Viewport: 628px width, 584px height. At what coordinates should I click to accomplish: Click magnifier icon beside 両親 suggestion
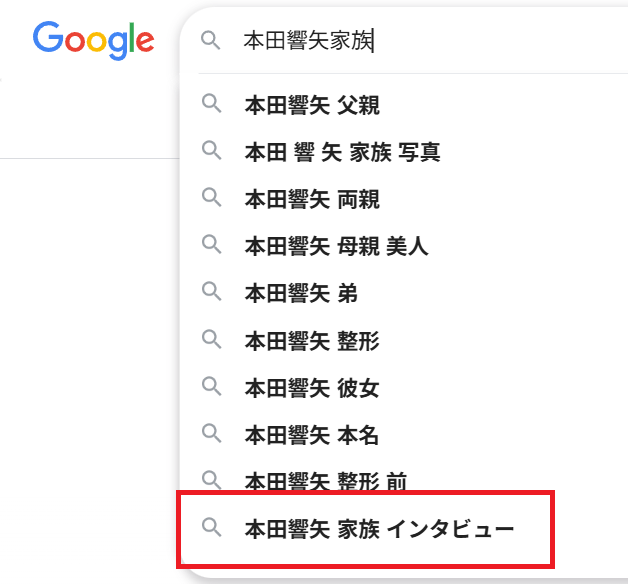(211, 198)
